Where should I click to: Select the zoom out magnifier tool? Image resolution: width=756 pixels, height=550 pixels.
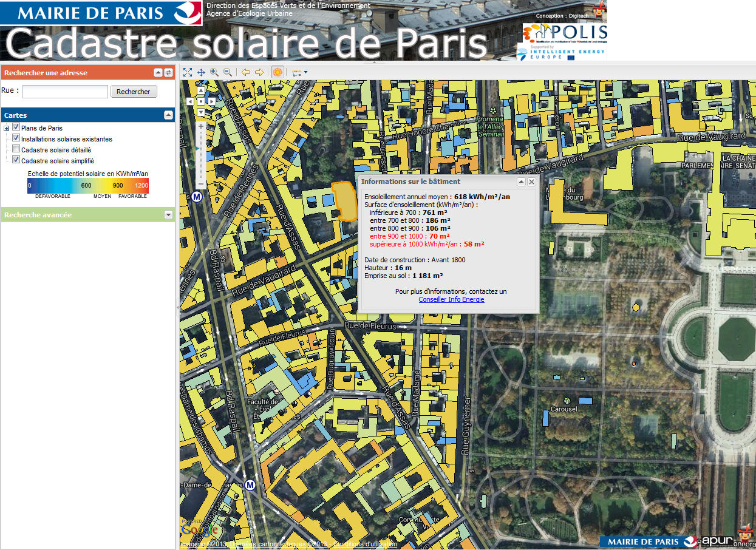click(228, 72)
